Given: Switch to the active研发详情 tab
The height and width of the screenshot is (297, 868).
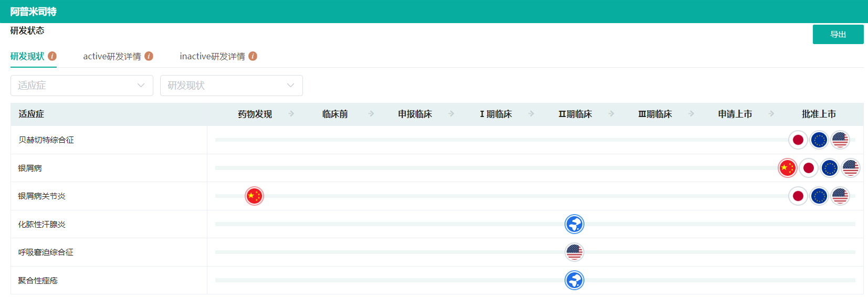Looking at the screenshot, I should pyautogui.click(x=112, y=56).
